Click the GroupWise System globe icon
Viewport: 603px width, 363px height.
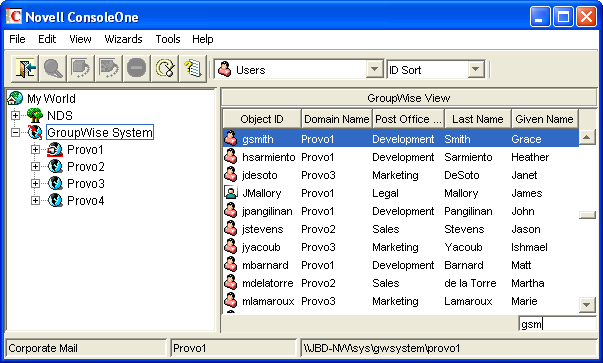coord(35,132)
